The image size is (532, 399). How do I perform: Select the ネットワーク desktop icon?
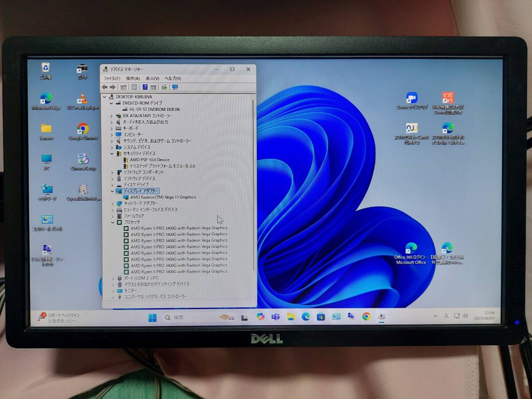pos(47,192)
